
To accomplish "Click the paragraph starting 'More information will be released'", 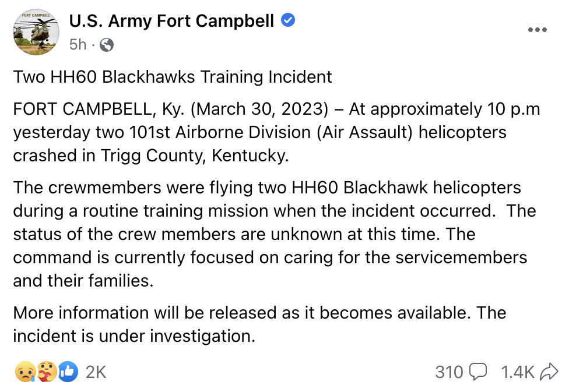I will pos(259,324).
